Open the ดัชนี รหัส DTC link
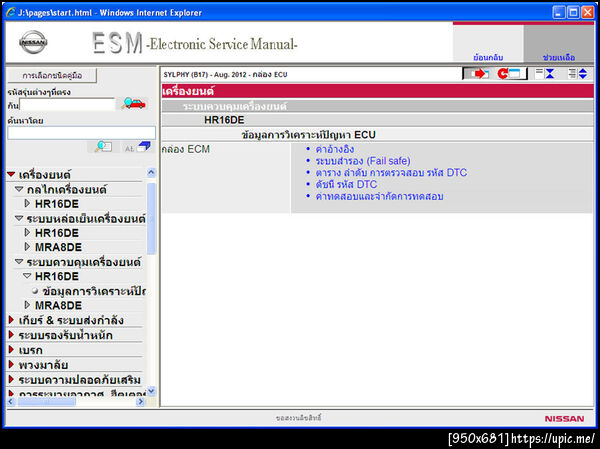Image resolution: width=600 pixels, height=449 pixels. point(346,184)
